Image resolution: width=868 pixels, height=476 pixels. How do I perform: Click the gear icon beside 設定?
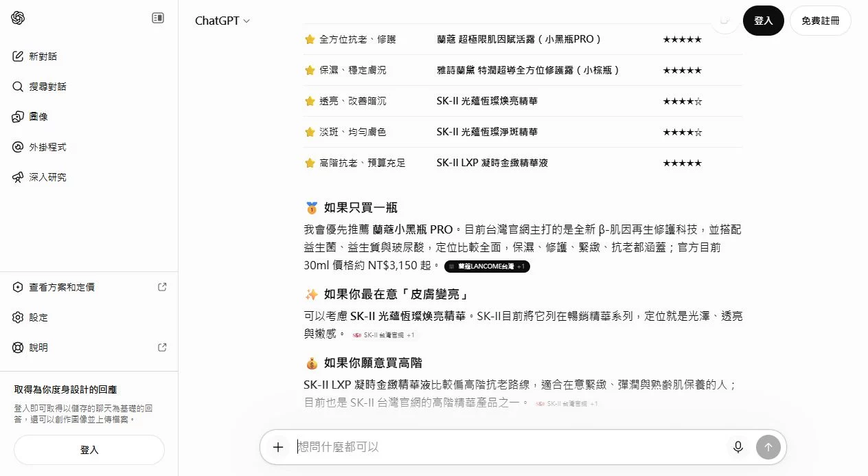[18, 317]
